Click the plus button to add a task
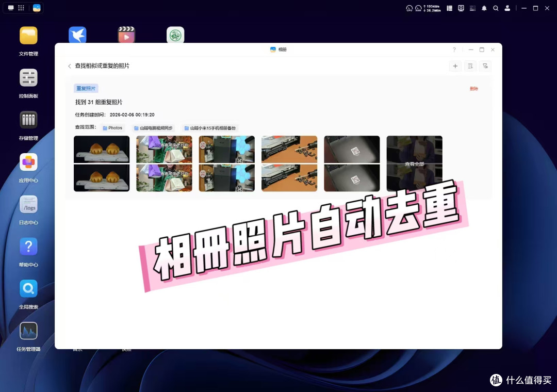 point(455,66)
